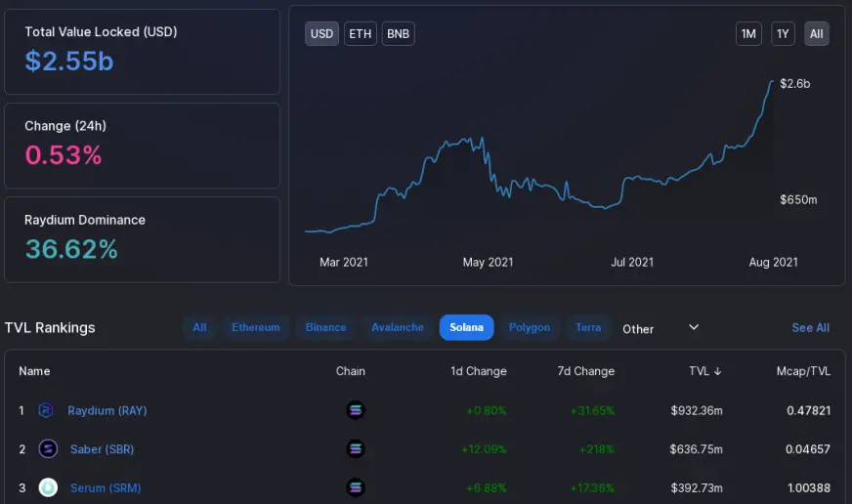Click the TVL sort arrow icon
The image size is (852, 504).
717,371
